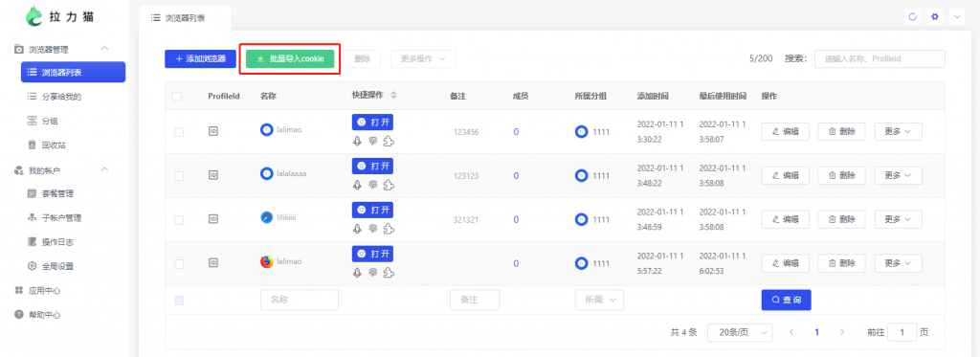The height and width of the screenshot is (357, 980).
Task: Click the fingerprint icon in the Firefox lalimao row
Action: tap(372, 273)
